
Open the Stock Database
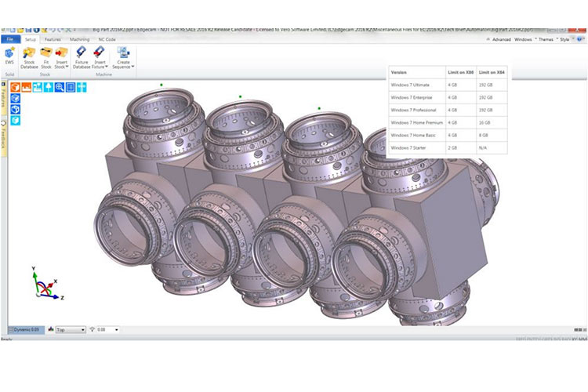pyautogui.click(x=29, y=58)
